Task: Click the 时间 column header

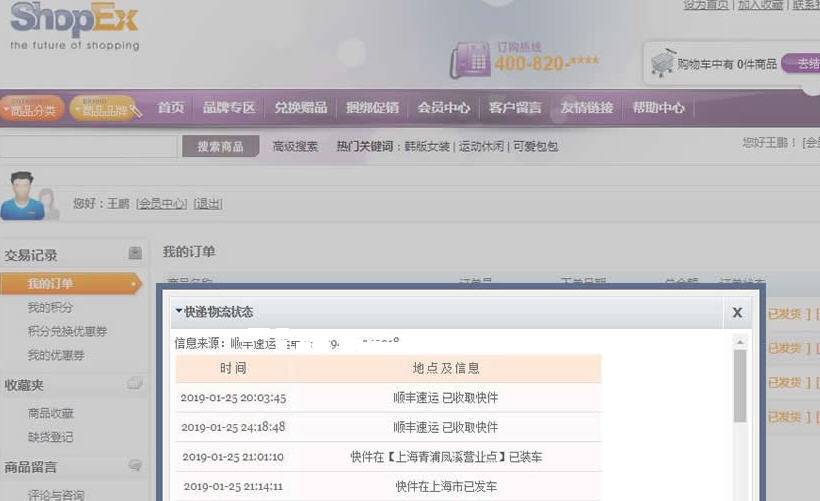Action: click(x=233, y=368)
